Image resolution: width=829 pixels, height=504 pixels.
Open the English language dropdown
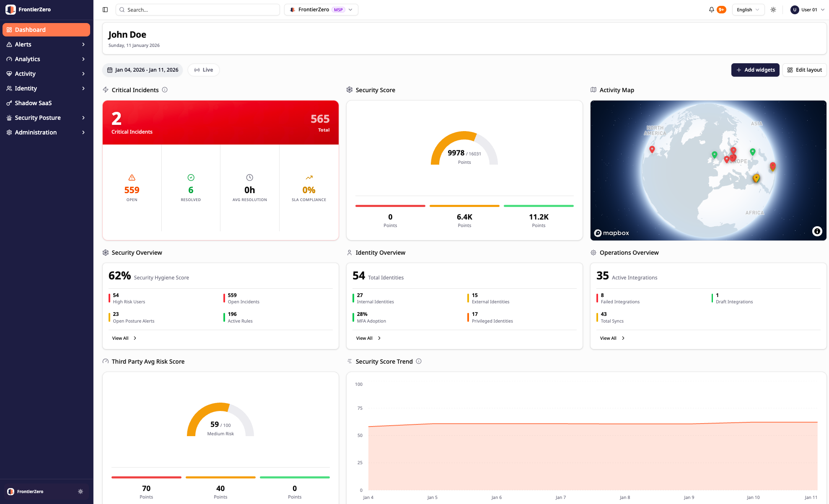click(748, 10)
